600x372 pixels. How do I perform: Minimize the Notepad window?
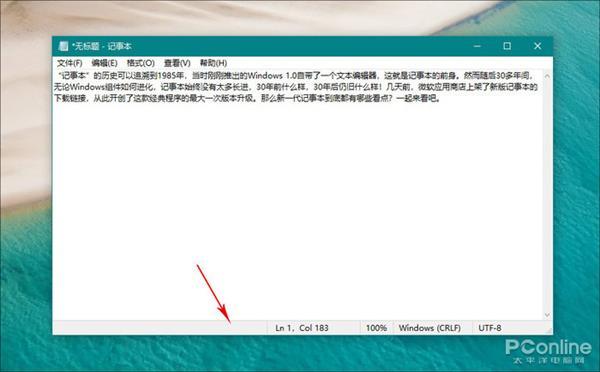click(477, 46)
